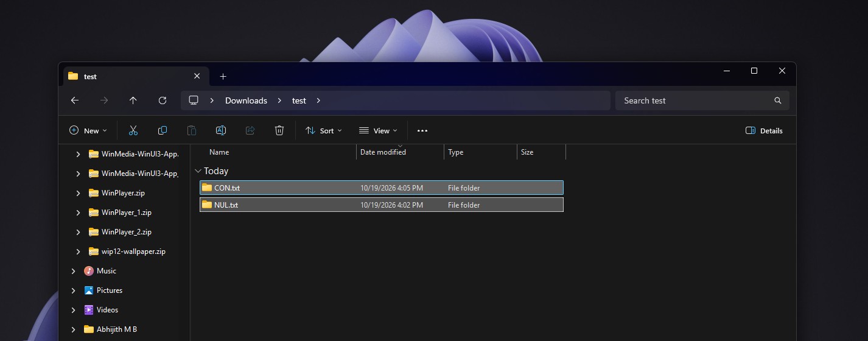868x341 pixels.
Task: Select Pictures in the navigation pane
Action: (x=110, y=290)
